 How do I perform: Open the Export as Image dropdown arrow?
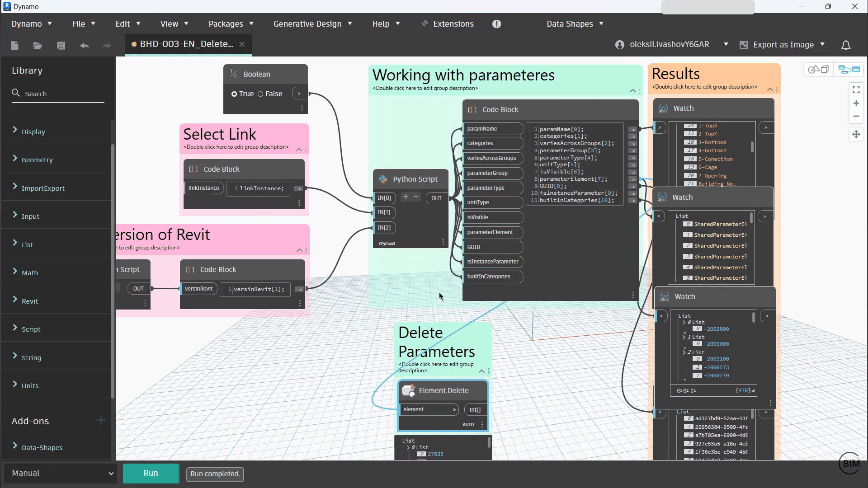tap(822, 44)
